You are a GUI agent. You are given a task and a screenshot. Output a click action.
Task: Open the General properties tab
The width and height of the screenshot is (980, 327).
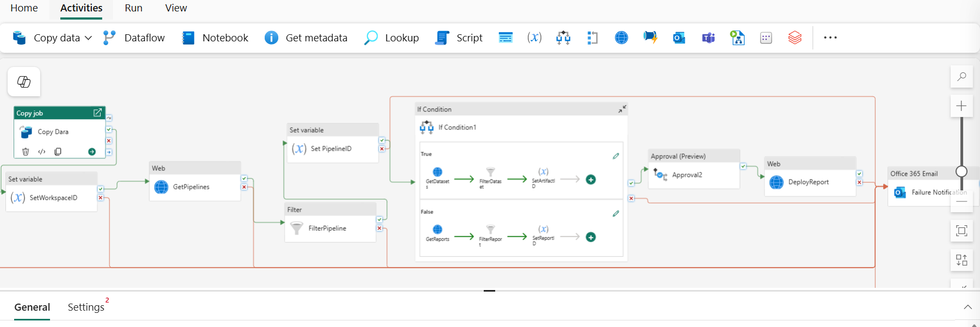pos(32,307)
